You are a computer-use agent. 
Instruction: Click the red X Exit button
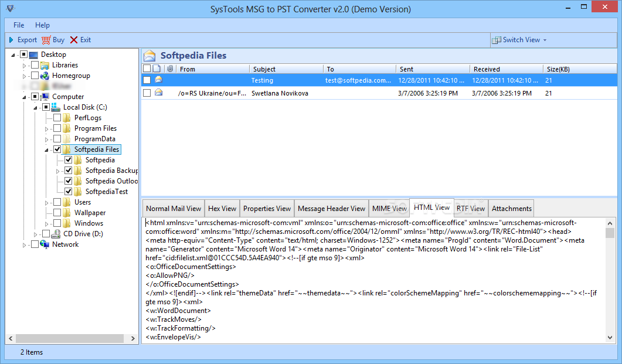80,40
